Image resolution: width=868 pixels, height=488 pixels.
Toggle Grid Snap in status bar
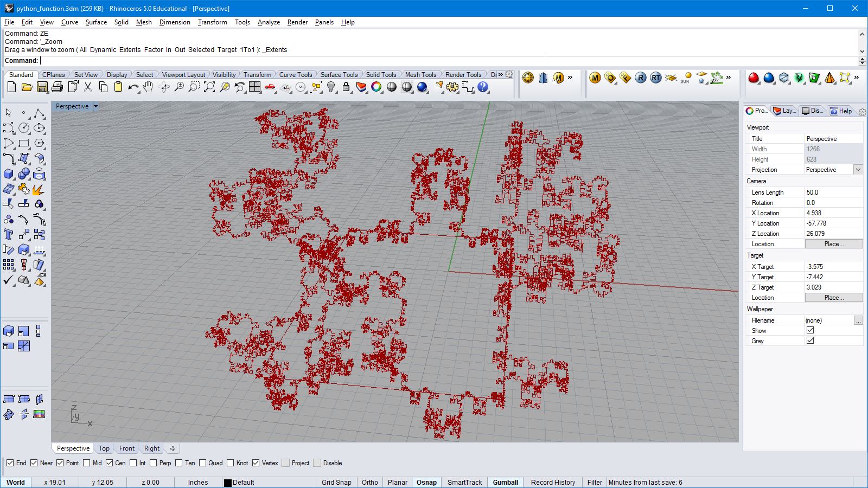click(336, 482)
